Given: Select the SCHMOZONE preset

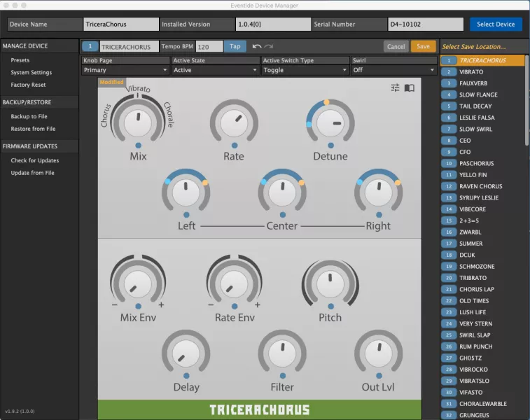Looking at the screenshot, I should tap(482, 266).
